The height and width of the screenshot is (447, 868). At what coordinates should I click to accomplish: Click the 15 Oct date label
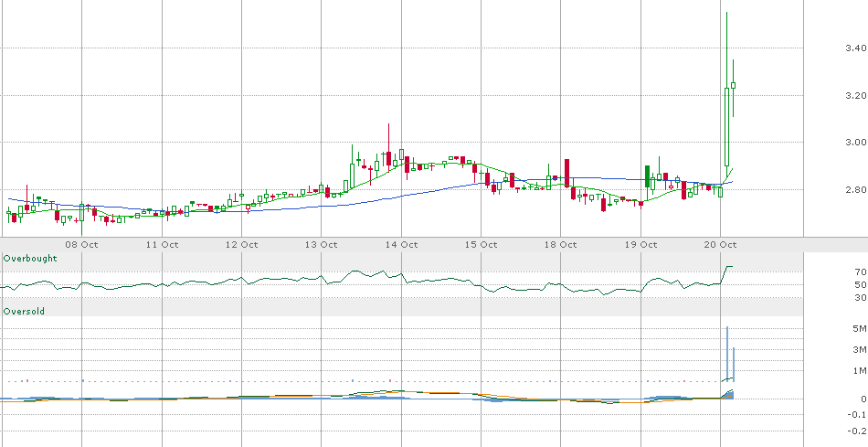[x=481, y=244]
